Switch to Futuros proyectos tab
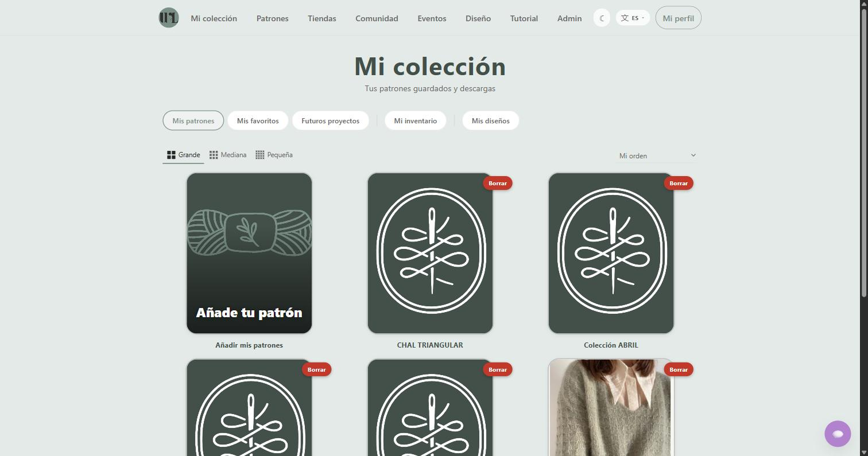The height and width of the screenshot is (456, 868). pyautogui.click(x=331, y=120)
